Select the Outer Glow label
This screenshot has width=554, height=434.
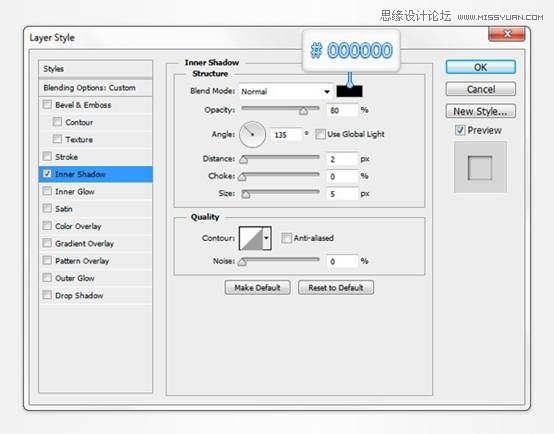[75, 278]
